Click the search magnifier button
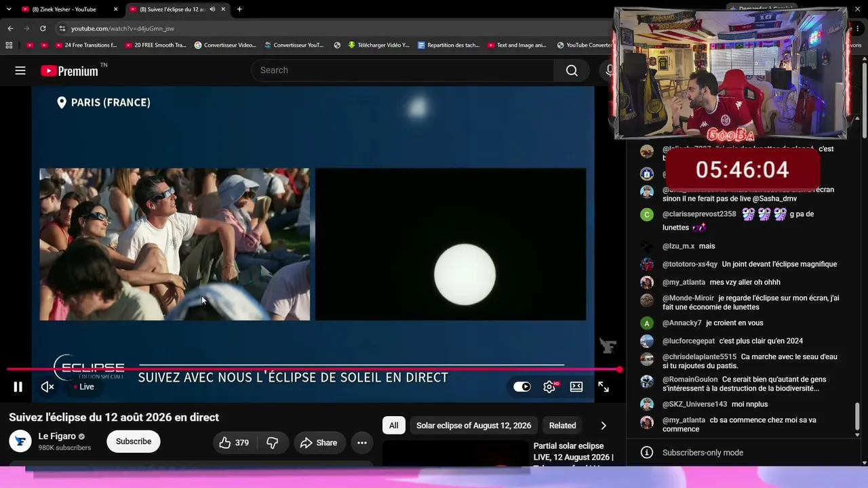The image size is (868, 488). pos(572,70)
